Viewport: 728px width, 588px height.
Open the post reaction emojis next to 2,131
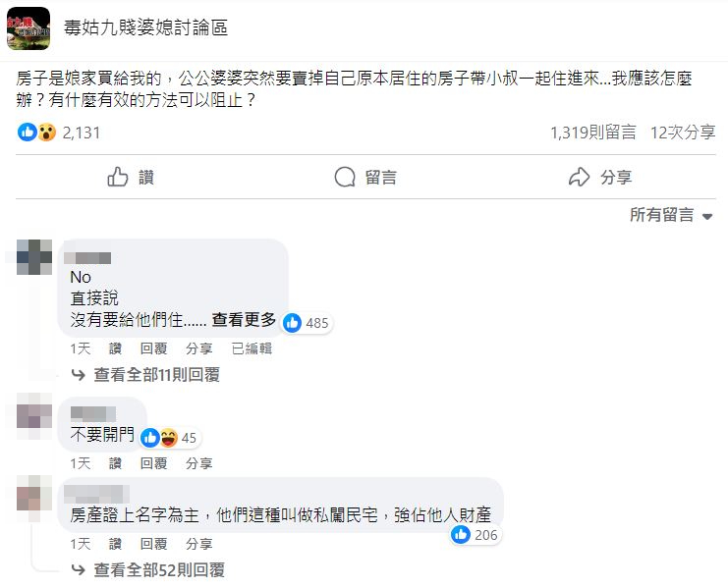[x=36, y=133]
